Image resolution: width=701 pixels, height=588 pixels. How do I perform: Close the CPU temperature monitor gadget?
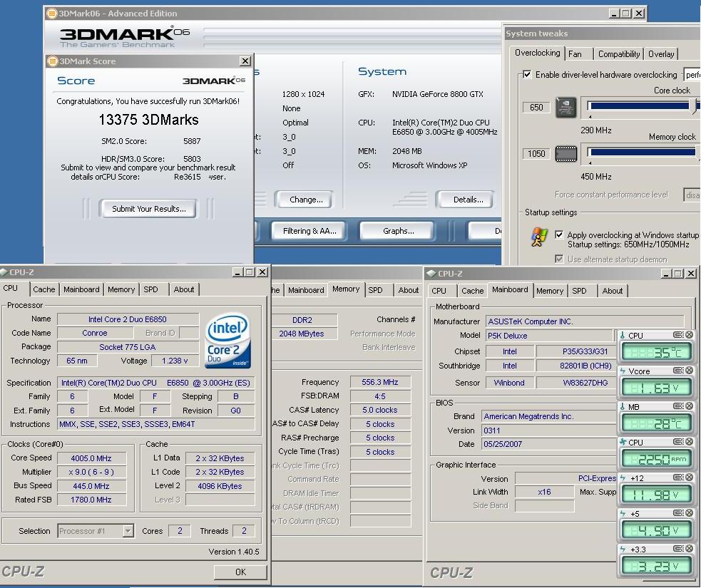click(690, 335)
